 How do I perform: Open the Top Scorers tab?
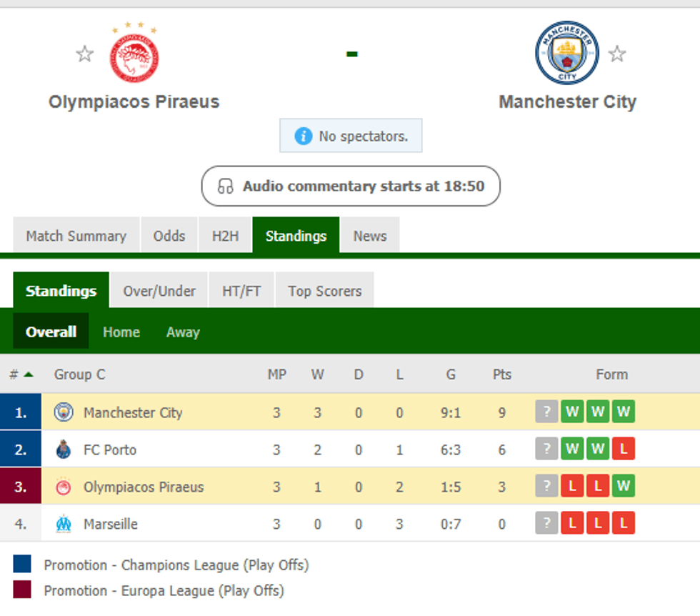(x=325, y=291)
